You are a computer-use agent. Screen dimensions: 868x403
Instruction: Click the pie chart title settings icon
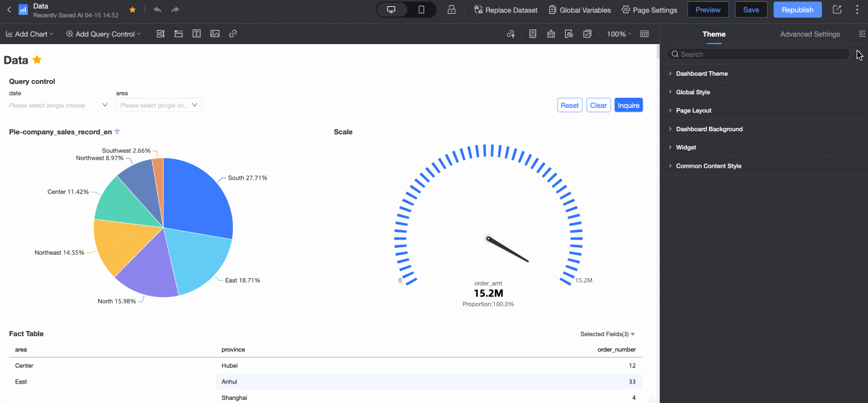(x=117, y=132)
